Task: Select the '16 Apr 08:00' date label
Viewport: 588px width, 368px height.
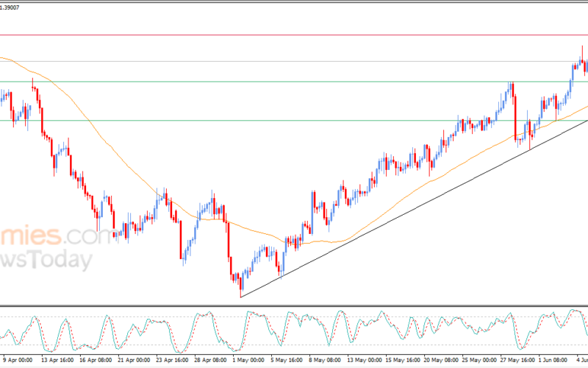Action: point(96,360)
